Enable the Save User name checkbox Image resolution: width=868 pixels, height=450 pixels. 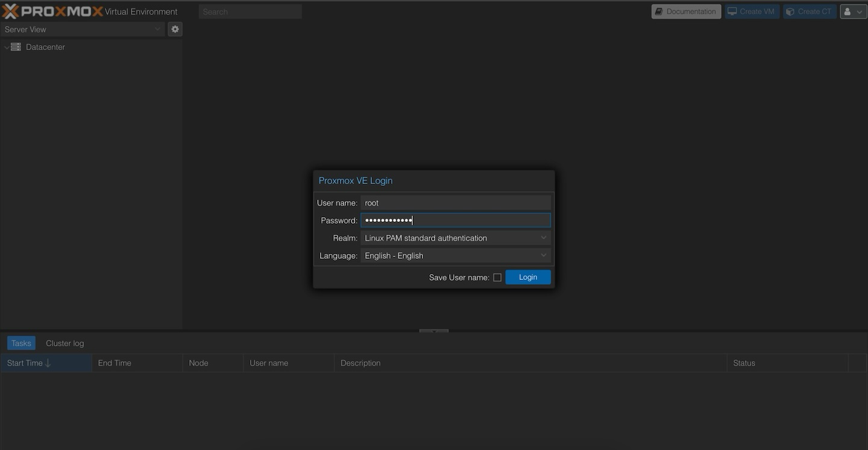tap(497, 277)
